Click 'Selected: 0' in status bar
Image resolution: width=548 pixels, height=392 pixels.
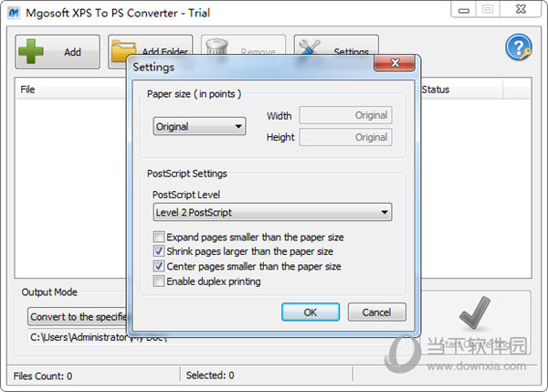pyautogui.click(x=210, y=376)
